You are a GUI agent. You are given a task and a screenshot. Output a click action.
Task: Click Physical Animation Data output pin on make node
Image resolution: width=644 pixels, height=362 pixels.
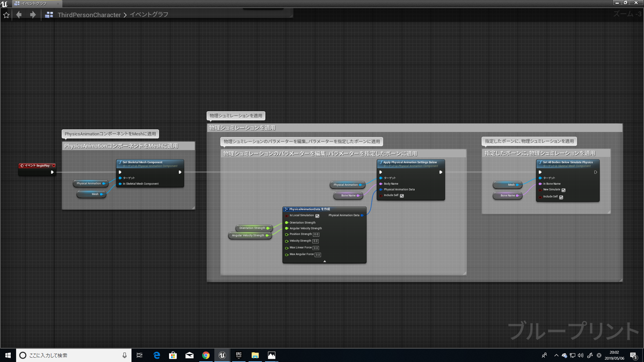(362, 216)
